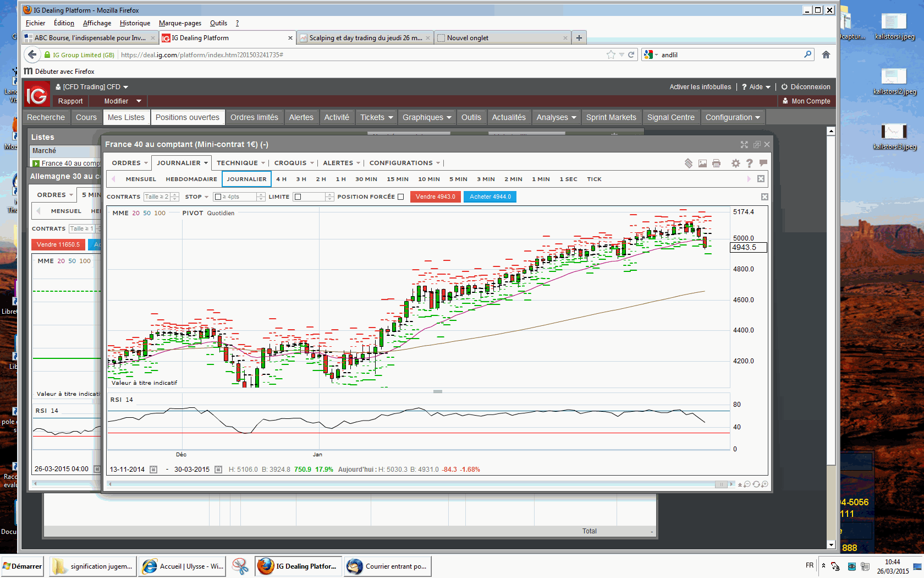
Task: Open the Signal Centre tab
Action: tap(670, 117)
